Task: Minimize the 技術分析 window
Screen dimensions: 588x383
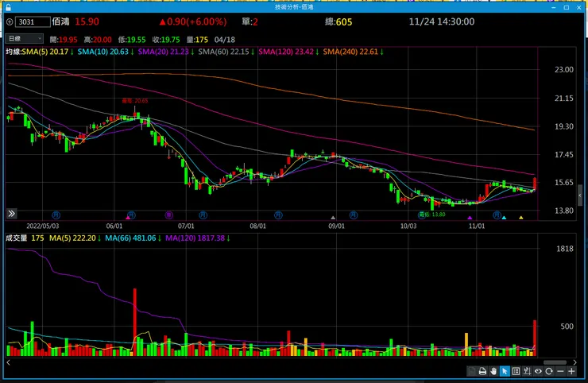Action: point(554,7)
